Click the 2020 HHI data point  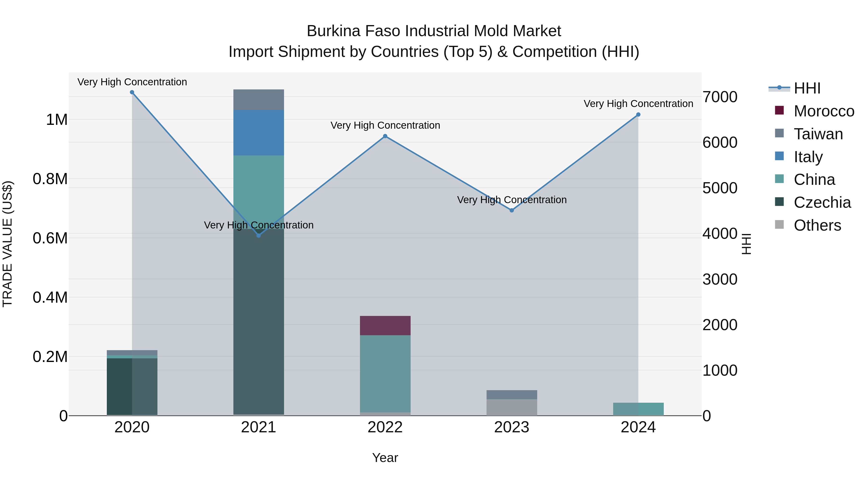(x=132, y=92)
